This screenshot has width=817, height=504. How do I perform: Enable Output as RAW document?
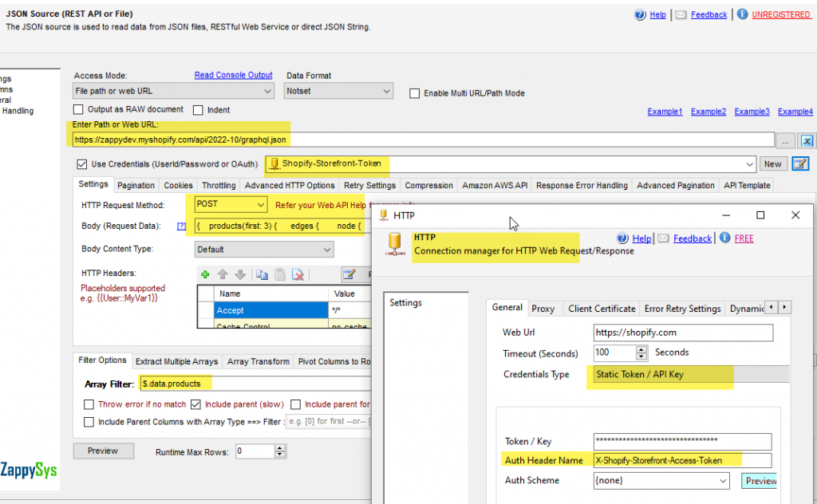coord(77,109)
